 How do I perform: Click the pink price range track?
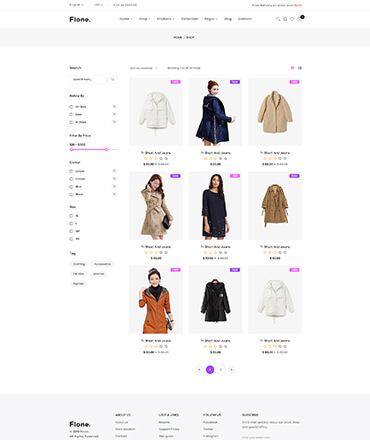point(89,150)
